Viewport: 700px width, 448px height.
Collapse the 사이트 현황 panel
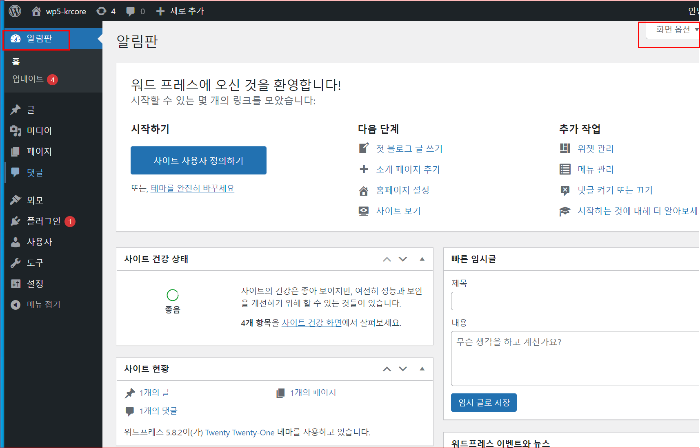point(422,369)
